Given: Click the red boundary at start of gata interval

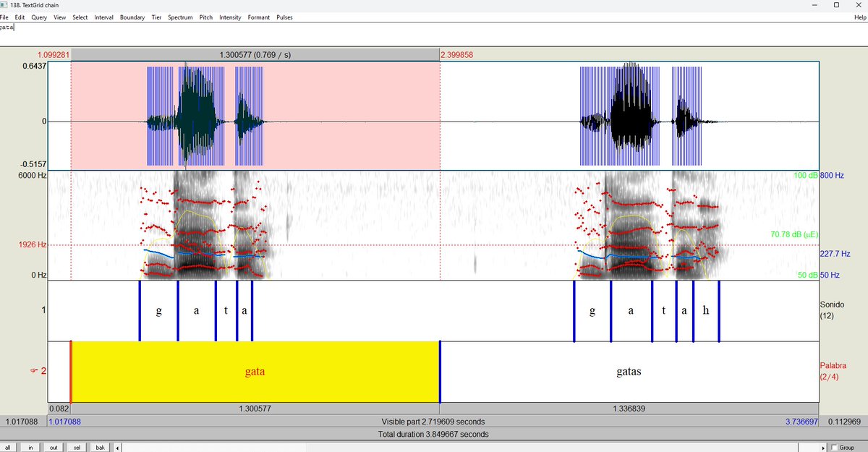Looking at the screenshot, I should [x=71, y=372].
